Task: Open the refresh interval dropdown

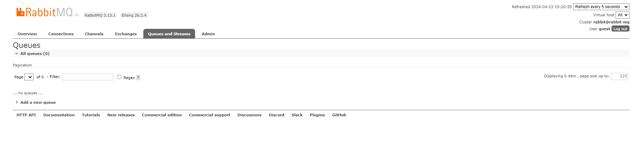Action: click(x=601, y=7)
